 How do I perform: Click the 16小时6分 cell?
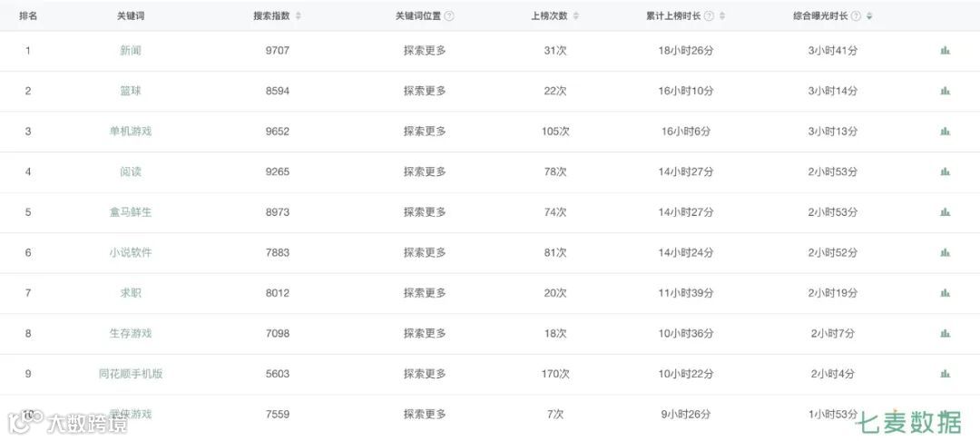pos(686,132)
